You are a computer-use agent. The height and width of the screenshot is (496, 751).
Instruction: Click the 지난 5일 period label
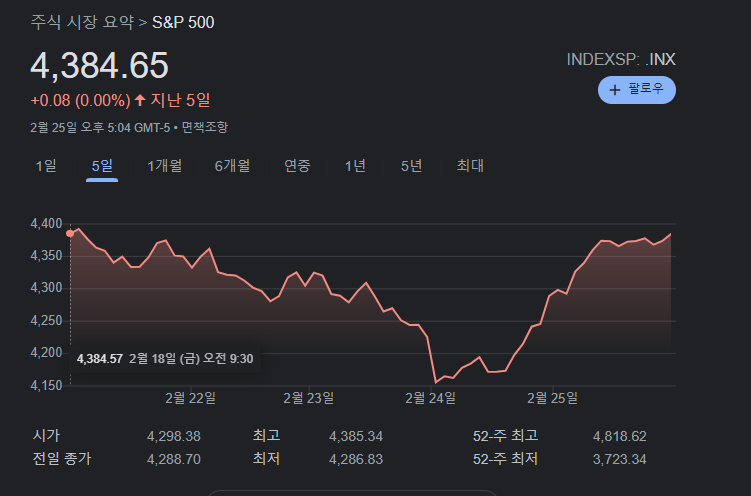point(181,100)
